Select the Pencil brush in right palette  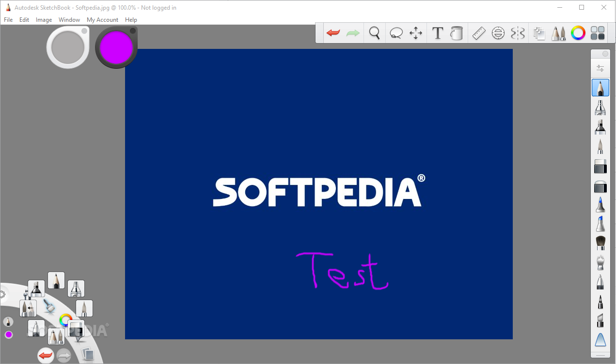(x=600, y=88)
